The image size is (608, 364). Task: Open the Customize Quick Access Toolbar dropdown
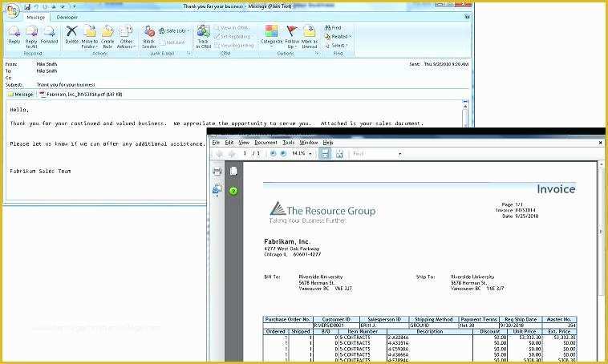(x=75, y=6)
